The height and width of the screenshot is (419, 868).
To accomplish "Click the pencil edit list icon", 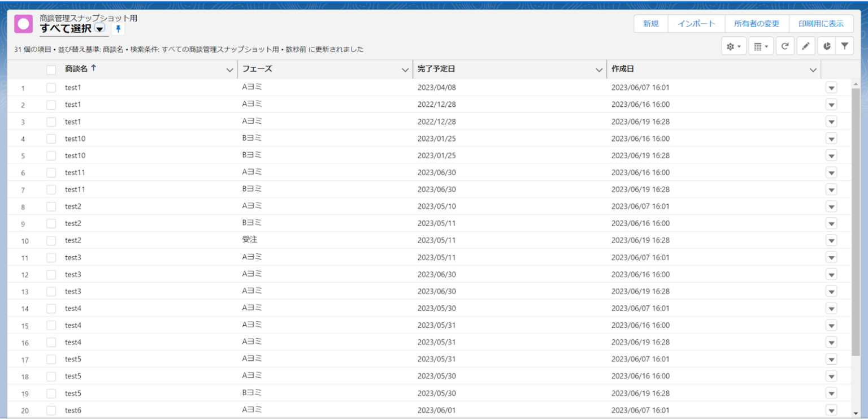I will (x=806, y=46).
